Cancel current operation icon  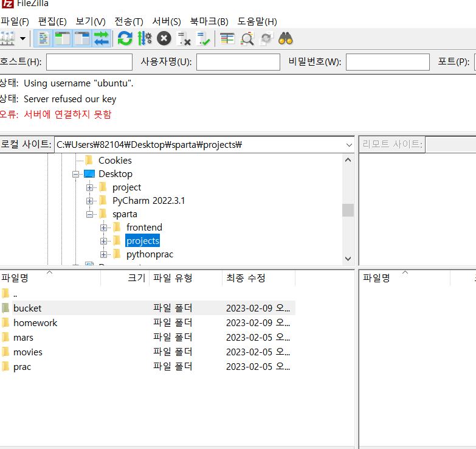(164, 38)
